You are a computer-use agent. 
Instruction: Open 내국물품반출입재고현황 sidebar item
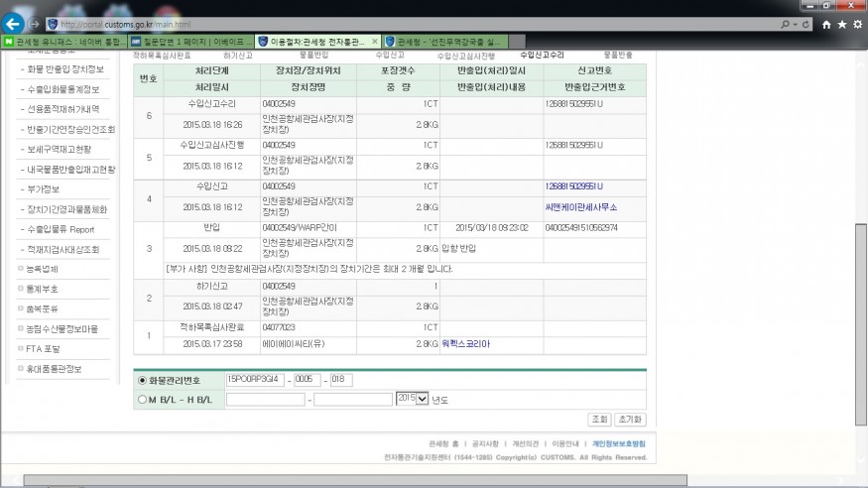click(70, 170)
